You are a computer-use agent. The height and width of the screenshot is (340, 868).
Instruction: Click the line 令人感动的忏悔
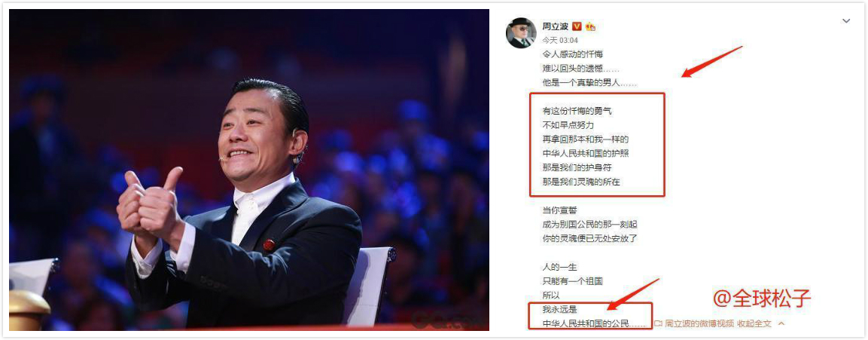coord(572,54)
